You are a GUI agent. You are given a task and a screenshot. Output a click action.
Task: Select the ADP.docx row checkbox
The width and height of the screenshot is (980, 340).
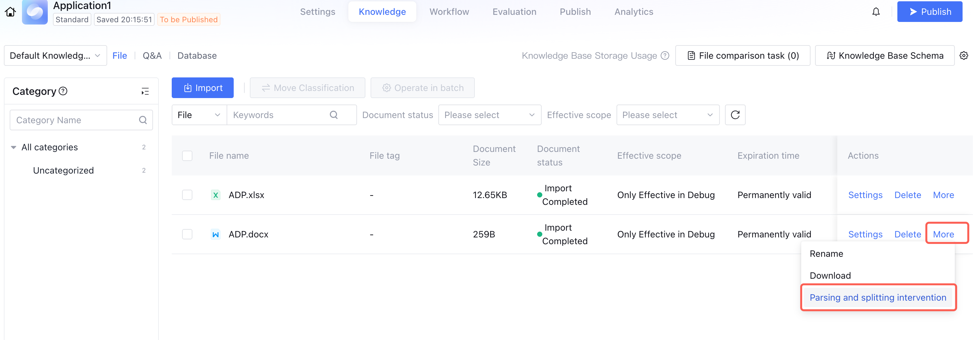pos(187,234)
